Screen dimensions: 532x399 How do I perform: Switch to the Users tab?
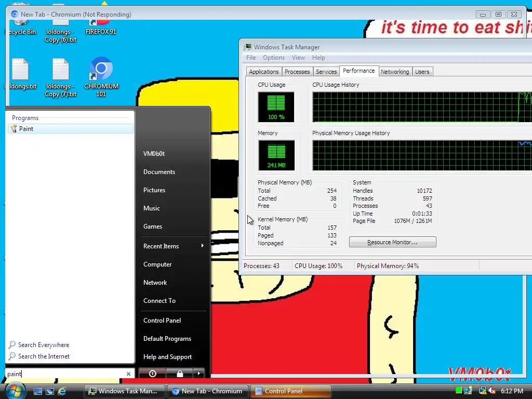point(422,72)
